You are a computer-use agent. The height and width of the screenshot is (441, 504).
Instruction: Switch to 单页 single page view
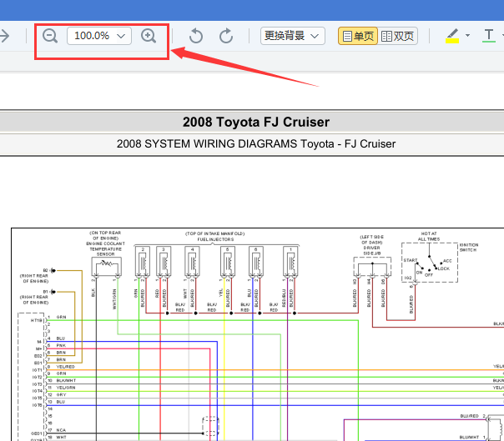pos(358,36)
